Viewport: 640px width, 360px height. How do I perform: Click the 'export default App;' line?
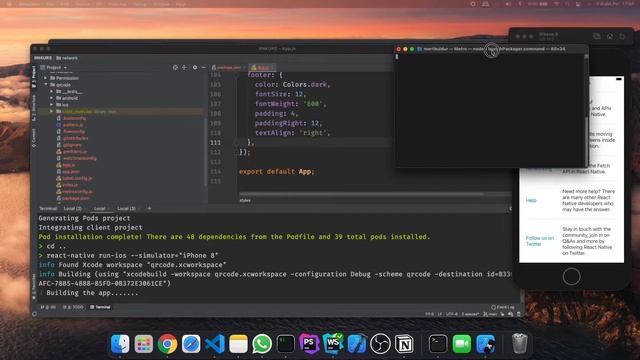click(276, 171)
